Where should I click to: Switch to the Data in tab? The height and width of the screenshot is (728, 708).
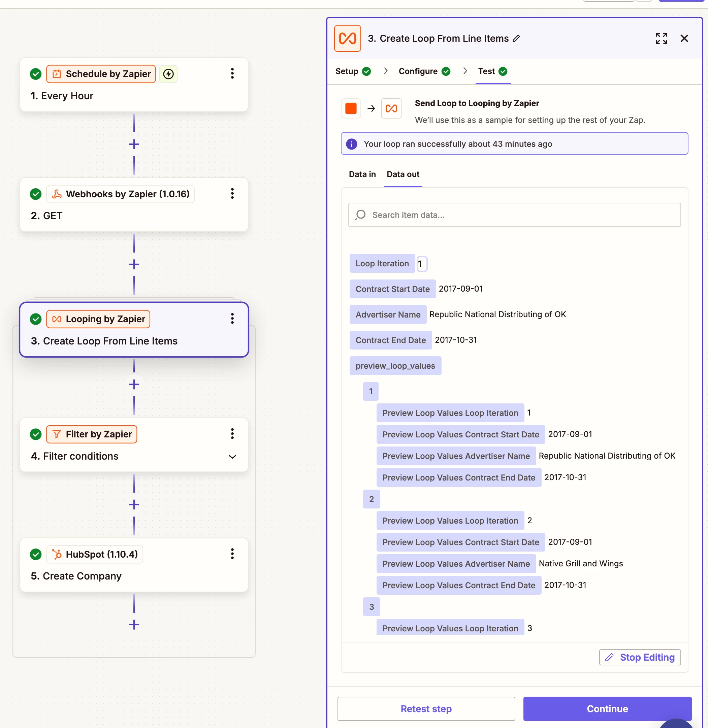[x=362, y=174]
